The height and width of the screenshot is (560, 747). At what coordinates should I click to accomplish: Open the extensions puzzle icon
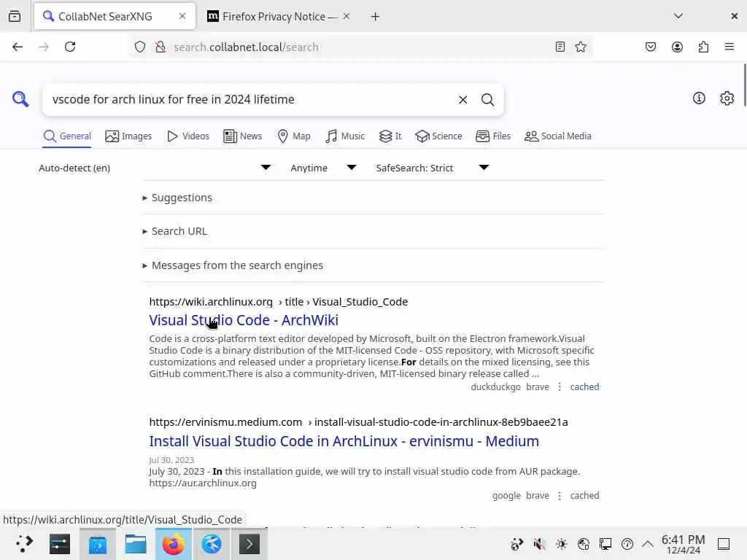tap(703, 47)
